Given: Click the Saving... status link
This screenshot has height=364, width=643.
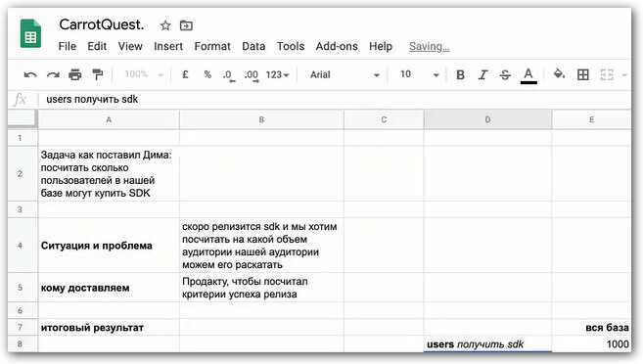Looking at the screenshot, I should 430,47.
